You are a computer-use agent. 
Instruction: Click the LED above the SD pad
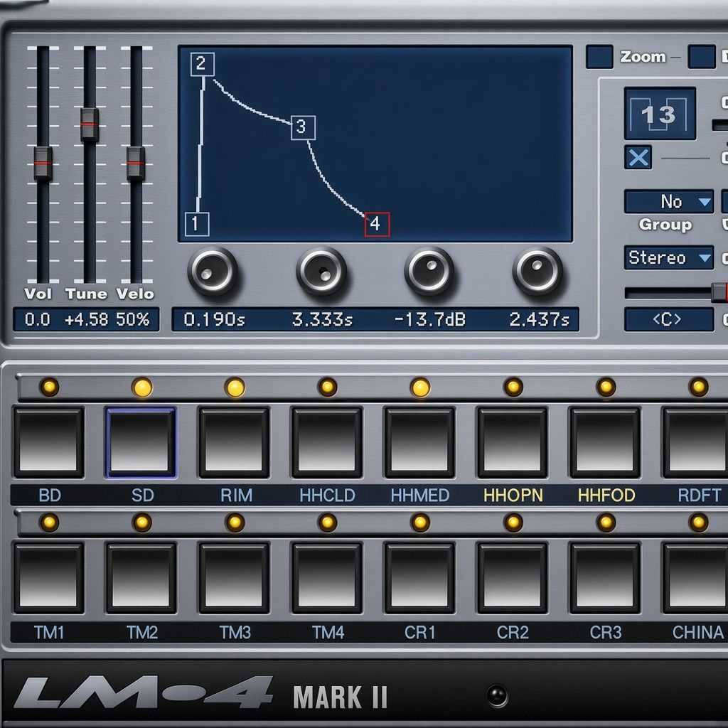click(x=142, y=387)
